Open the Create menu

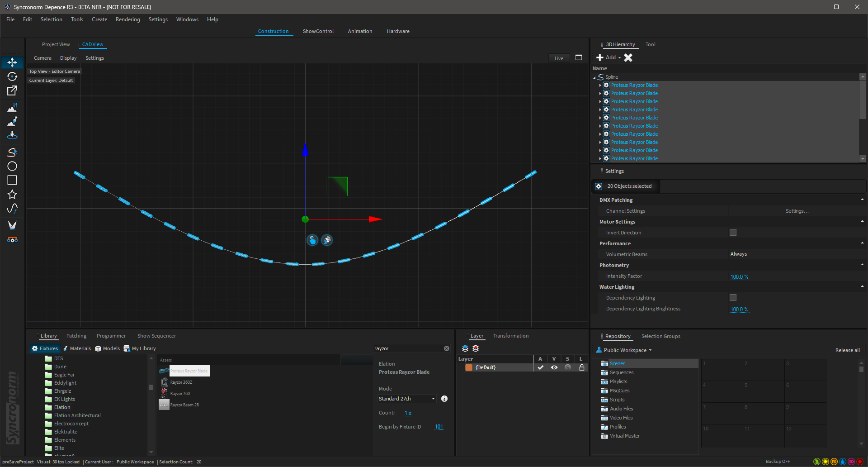click(x=99, y=19)
